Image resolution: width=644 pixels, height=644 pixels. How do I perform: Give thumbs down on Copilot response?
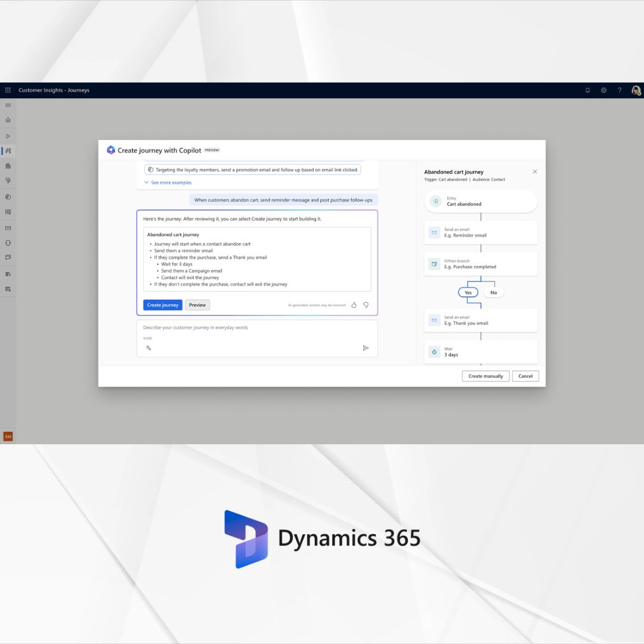[x=366, y=305]
